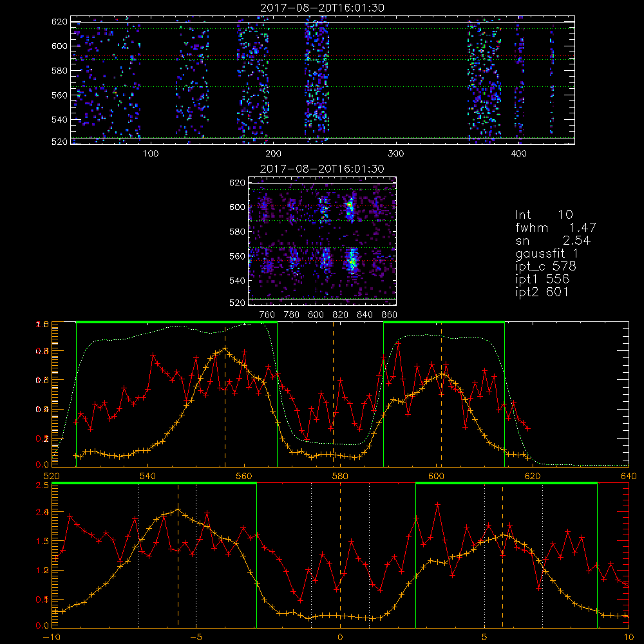The width and height of the screenshot is (644, 644).
Task: Click y-axis label 620 on top spectrogram
Action: click(x=59, y=22)
